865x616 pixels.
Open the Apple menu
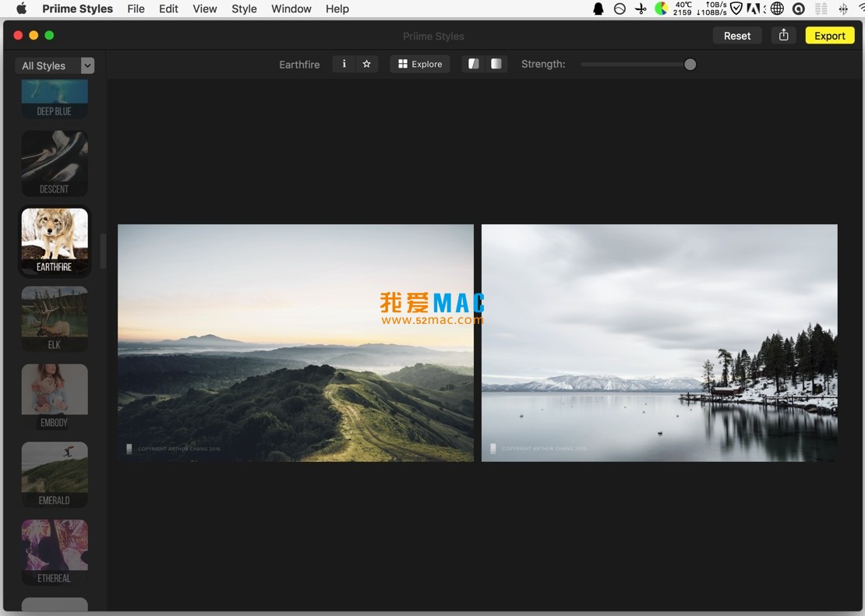22,9
